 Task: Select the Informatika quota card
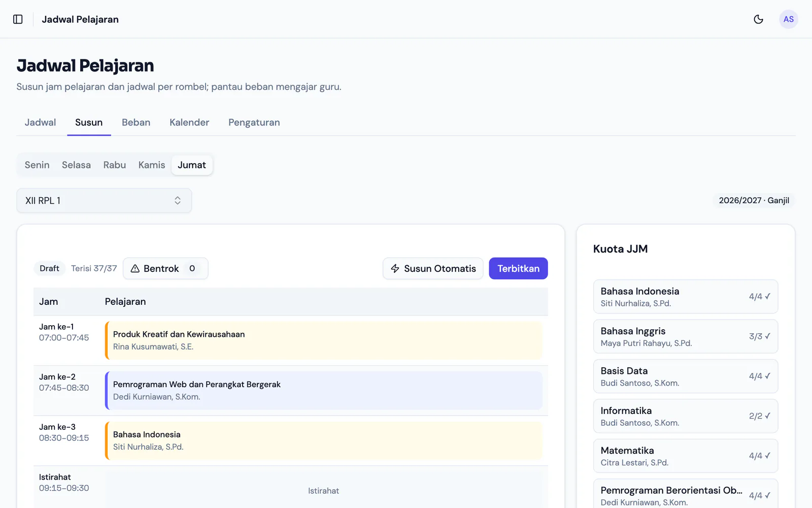tap(686, 416)
